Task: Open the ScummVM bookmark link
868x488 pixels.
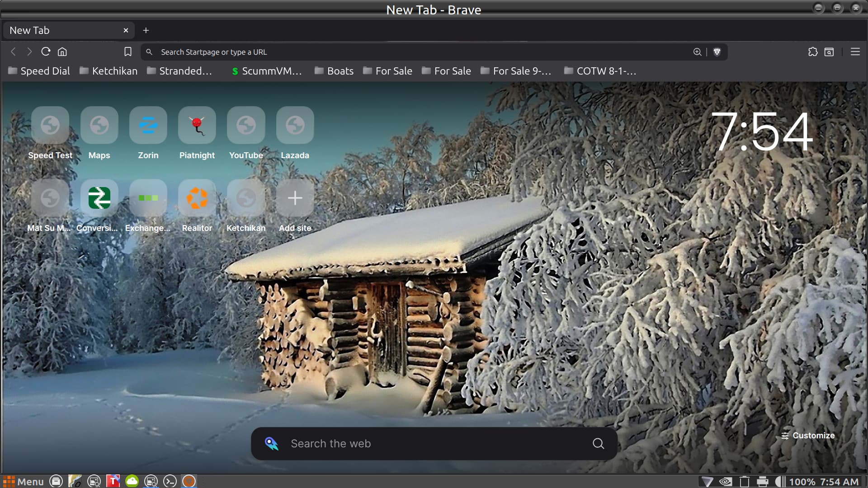Action: [267, 71]
